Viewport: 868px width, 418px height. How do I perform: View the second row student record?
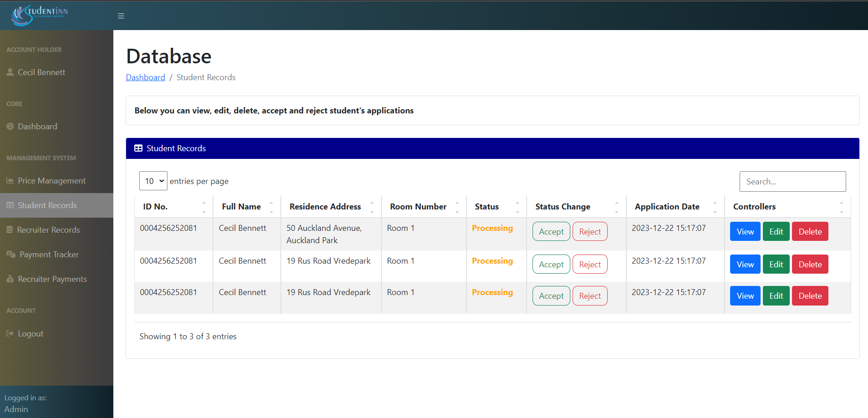click(x=745, y=264)
